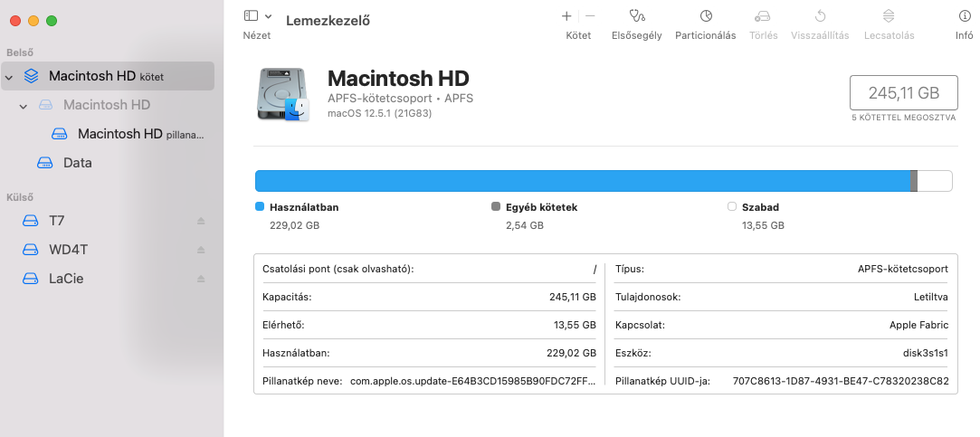Select Macintosh HD kötet in sidebar
This screenshot has width=980, height=437.
click(x=108, y=76)
